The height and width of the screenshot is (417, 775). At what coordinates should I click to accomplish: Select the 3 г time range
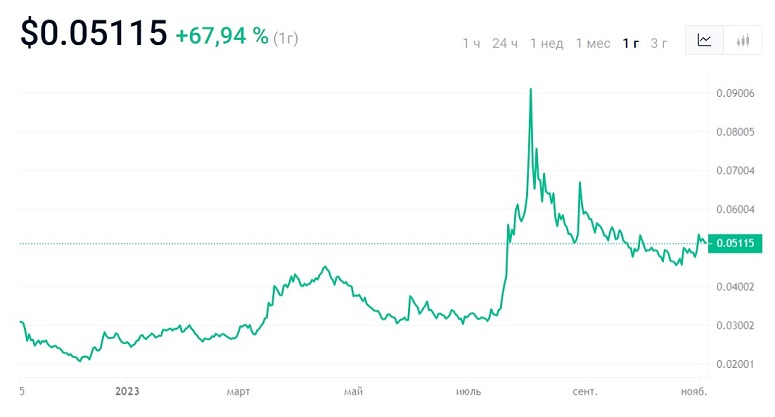[659, 42]
